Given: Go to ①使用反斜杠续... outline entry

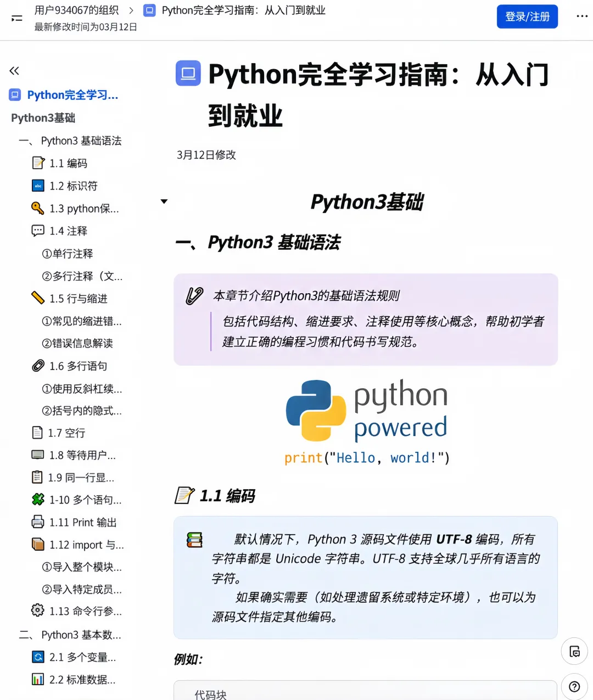Looking at the screenshot, I should click(82, 388).
